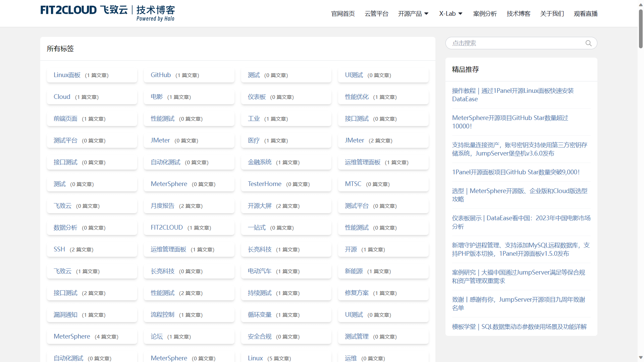
Task: Click the search magnifier icon
Action: point(588,43)
